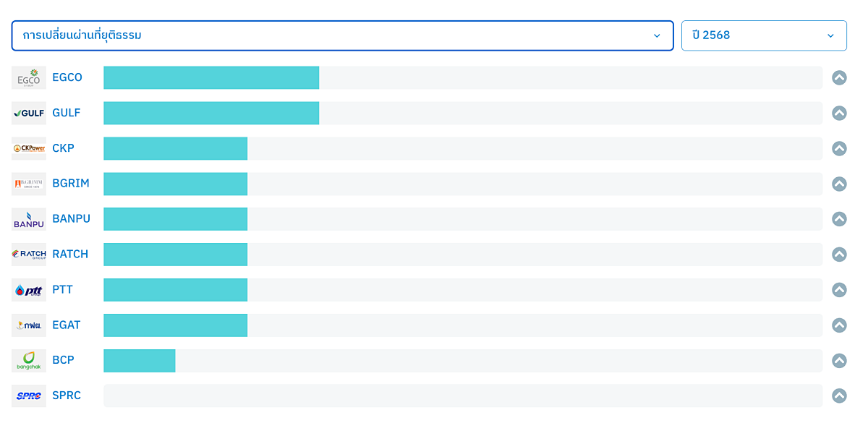Collapse the EGCO row chevron
The width and height of the screenshot is (868, 444).
(839, 78)
